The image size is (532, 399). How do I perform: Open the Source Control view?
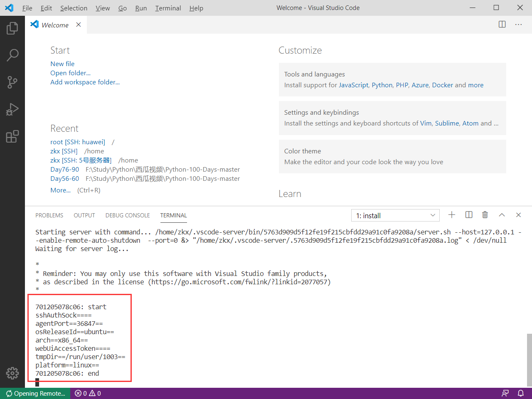coord(12,82)
